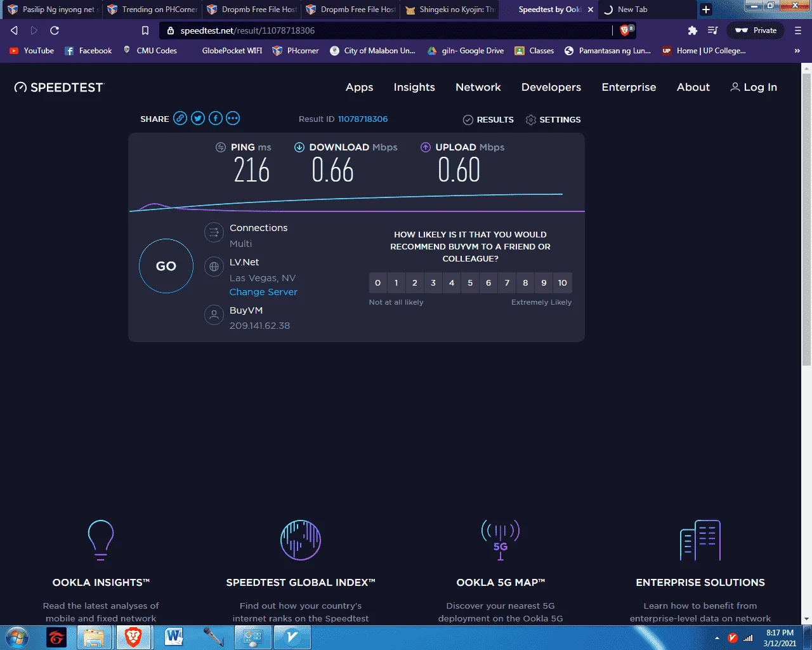Reload the Speedtest page
The image size is (812, 650).
[55, 30]
